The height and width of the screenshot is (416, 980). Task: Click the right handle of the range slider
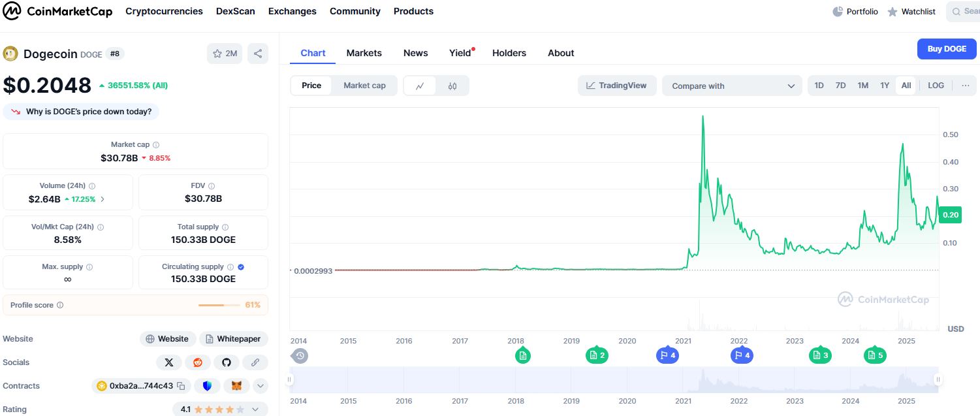coord(938,379)
